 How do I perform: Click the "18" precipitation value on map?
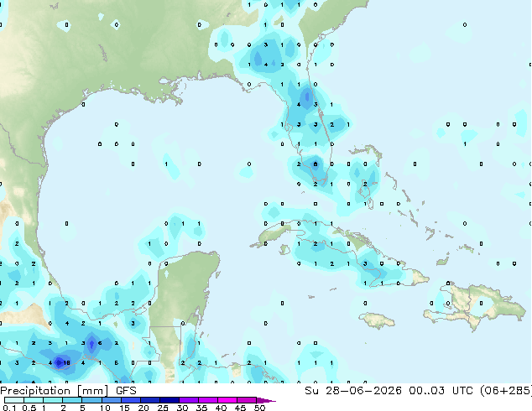point(66,363)
